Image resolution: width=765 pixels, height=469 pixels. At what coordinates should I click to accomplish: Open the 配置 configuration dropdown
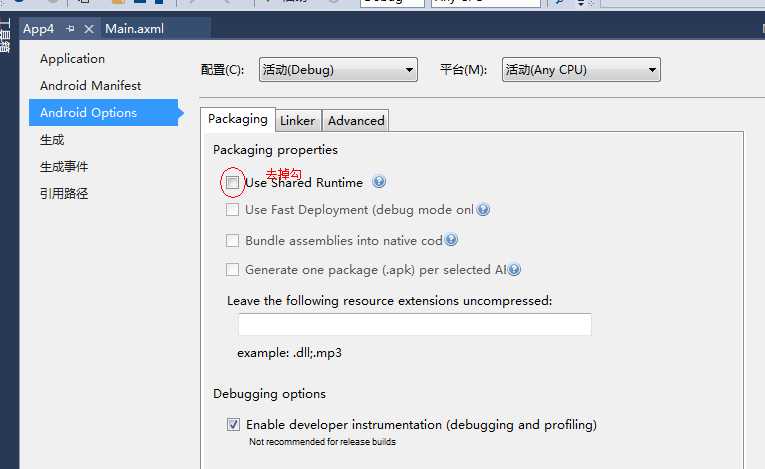click(x=337, y=70)
